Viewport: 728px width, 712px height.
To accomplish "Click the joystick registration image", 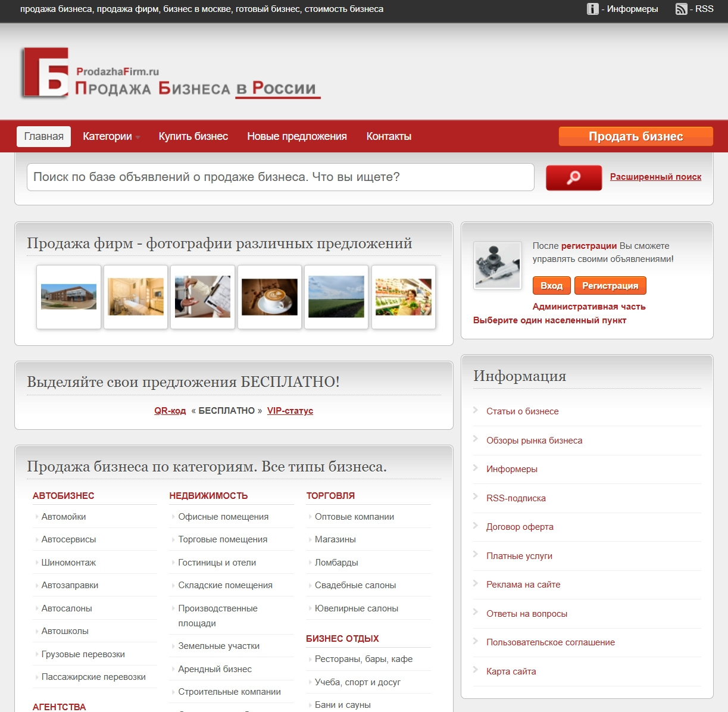I will (x=497, y=266).
